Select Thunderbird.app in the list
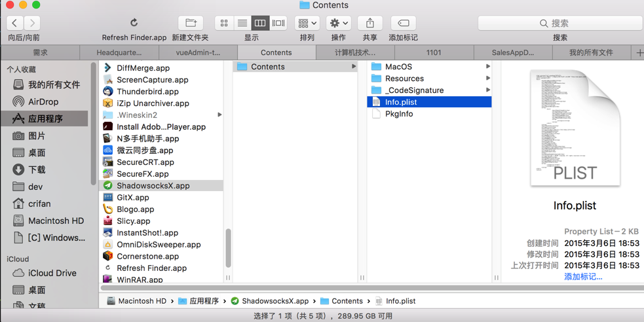This screenshot has width=644, height=322. tap(161, 92)
